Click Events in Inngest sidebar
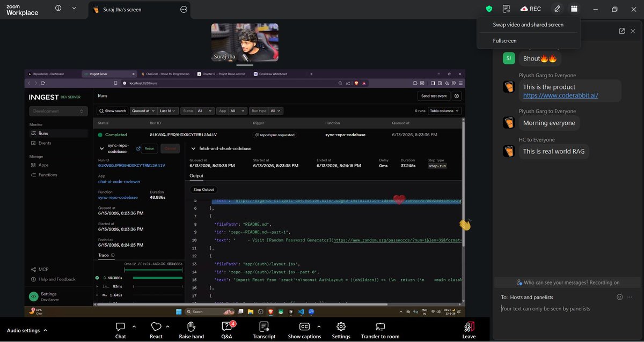The width and height of the screenshot is (644, 342). (45, 143)
